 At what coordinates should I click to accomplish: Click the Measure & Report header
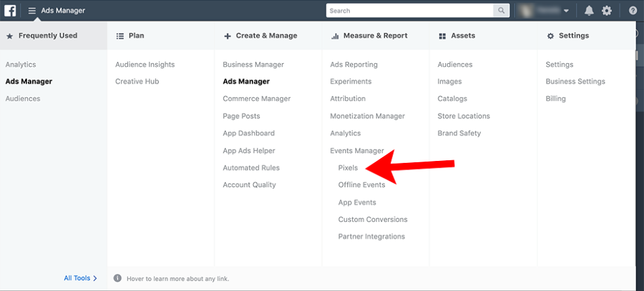point(369,35)
